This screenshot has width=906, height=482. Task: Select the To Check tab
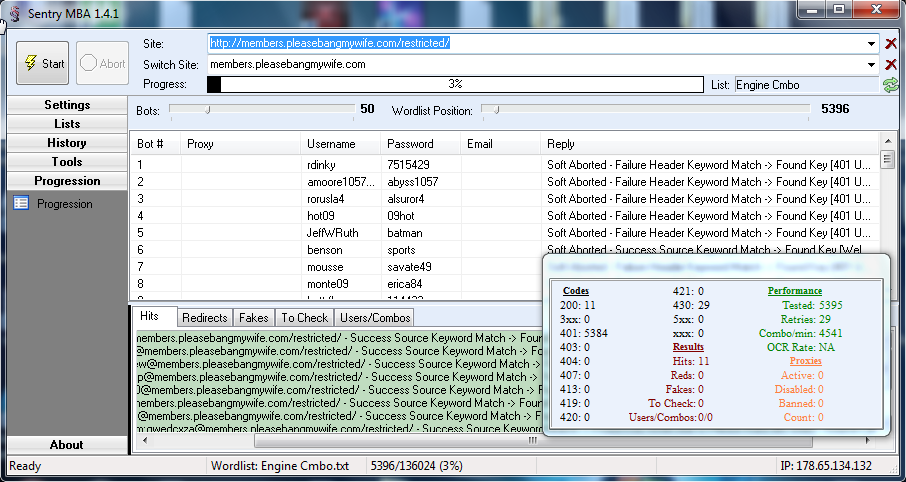(304, 318)
